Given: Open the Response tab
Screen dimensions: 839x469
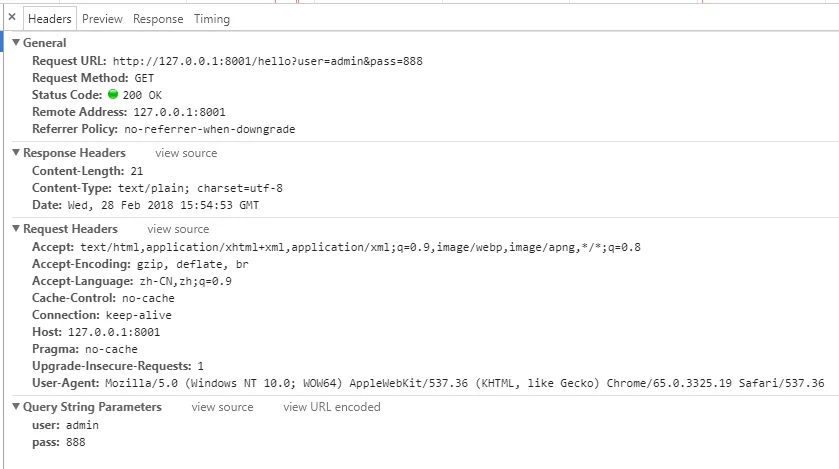Looking at the screenshot, I should click(x=158, y=19).
